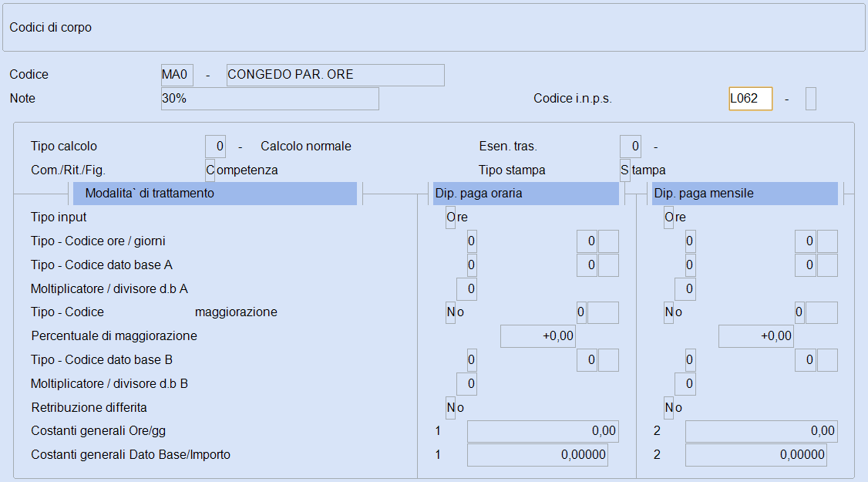Click the Retribuzione differita label

[89, 407]
